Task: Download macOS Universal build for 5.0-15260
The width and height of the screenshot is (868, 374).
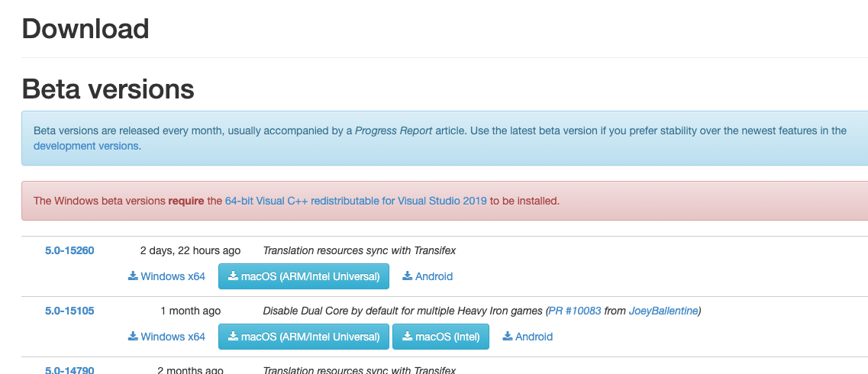Action: (x=304, y=276)
